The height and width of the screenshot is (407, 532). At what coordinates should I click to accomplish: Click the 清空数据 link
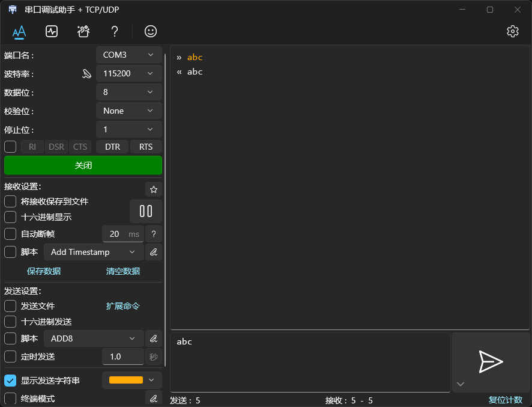[123, 271]
